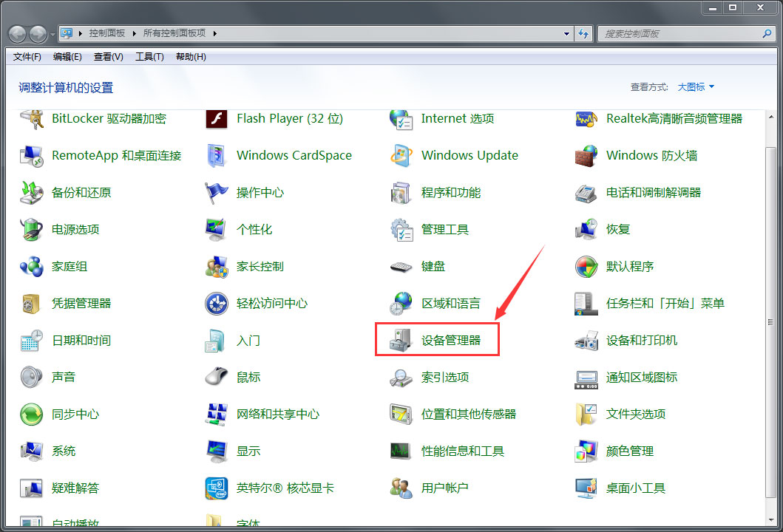This screenshot has height=532, width=783.
Task: Open the 英特尔 核芯显卡 icon
Action: 215,488
